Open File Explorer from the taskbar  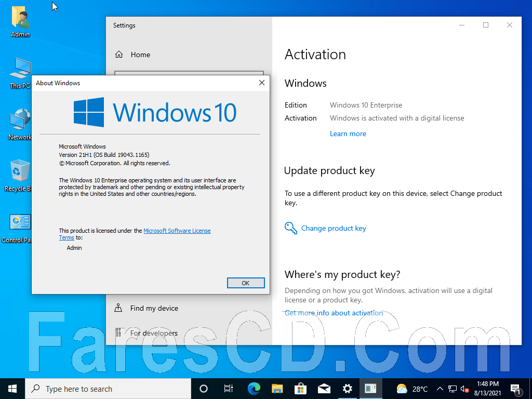277,389
